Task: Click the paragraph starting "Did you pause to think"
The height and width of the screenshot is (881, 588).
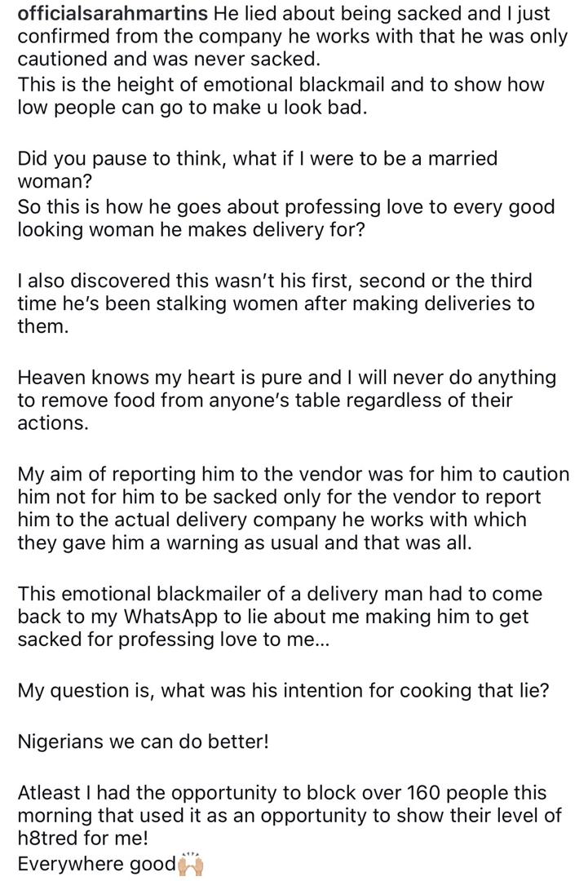Action: (257, 169)
